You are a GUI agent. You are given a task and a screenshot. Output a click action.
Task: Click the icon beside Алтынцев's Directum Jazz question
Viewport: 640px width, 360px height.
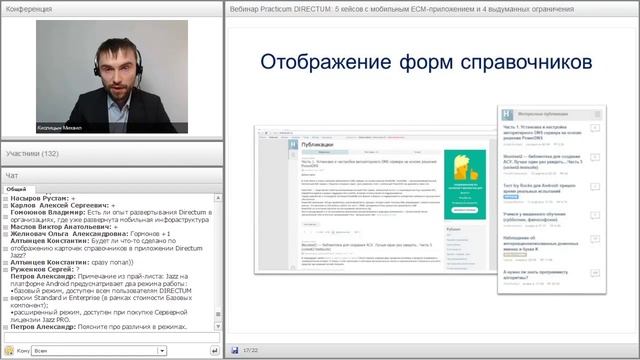click(6, 248)
